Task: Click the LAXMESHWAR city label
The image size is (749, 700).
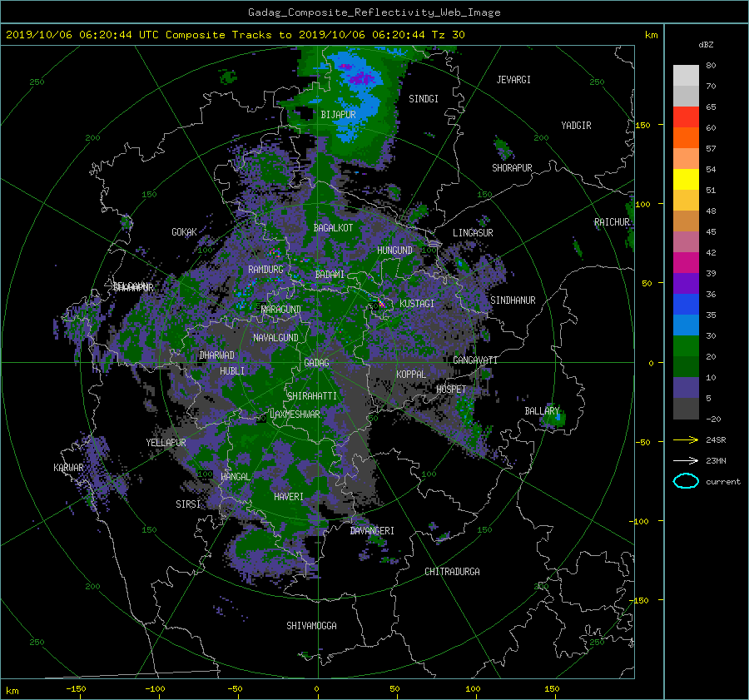Action: (295, 415)
